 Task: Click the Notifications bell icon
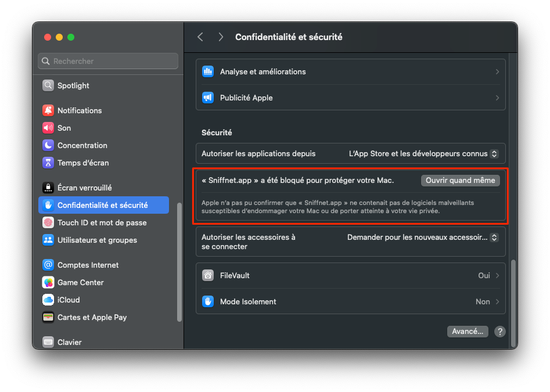(48, 110)
